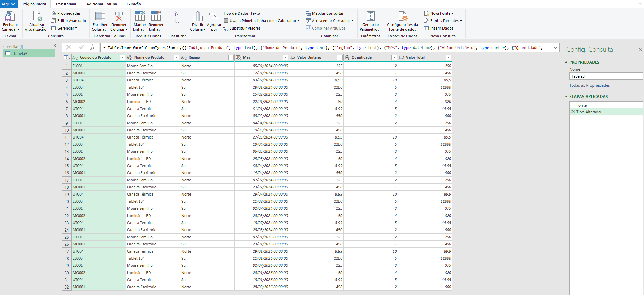Select the Tipo Alterado step
This screenshot has height=295, width=644.
click(606, 112)
